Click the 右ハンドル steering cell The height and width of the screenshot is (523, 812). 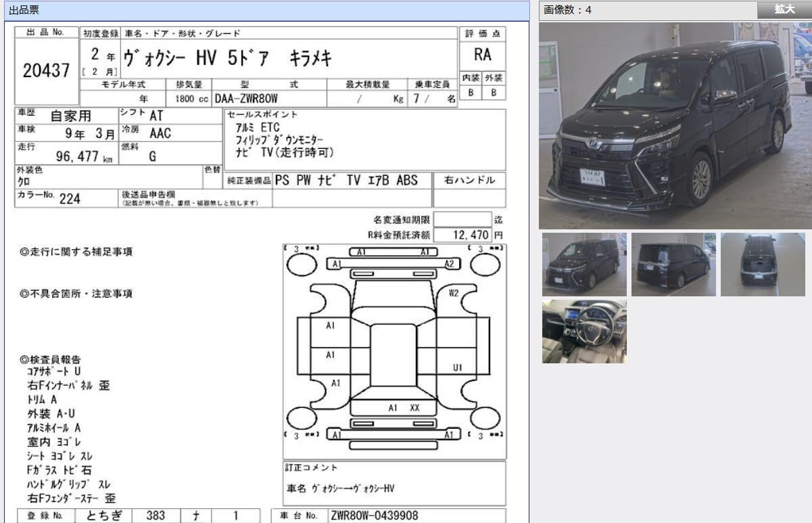(469, 181)
